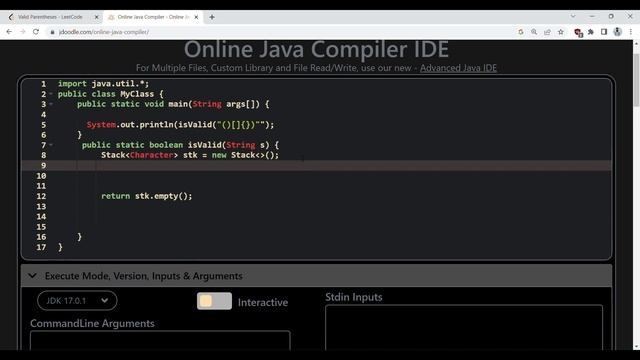Bookmark this page with the star icon
Viewport: 640px width, 360px height.
tap(561, 32)
